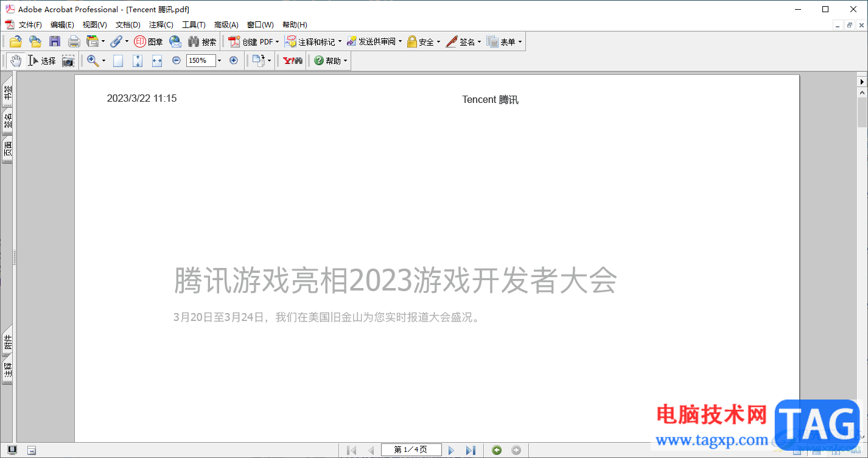Expand the 创建 PDF dropdown
Screen dimensions: 868x458
click(277, 41)
